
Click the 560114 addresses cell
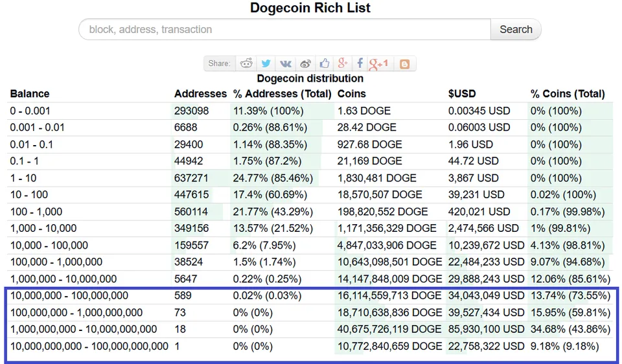pyautogui.click(x=190, y=212)
